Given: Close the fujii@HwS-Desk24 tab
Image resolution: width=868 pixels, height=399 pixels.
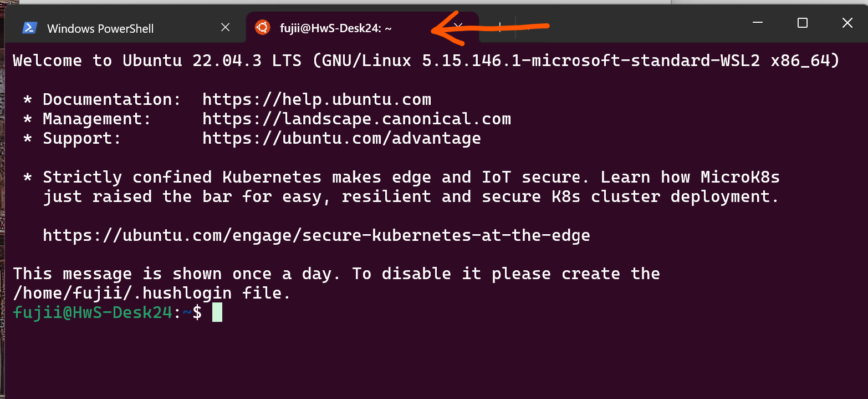Looking at the screenshot, I should [x=458, y=26].
